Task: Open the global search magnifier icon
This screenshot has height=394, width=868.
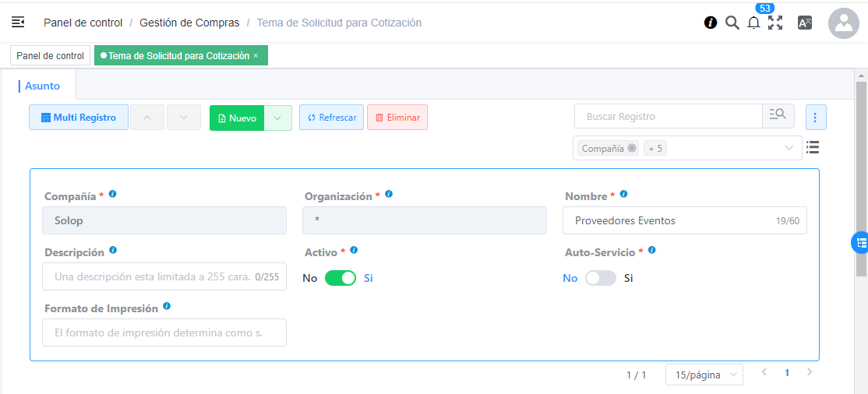Action: pos(732,23)
